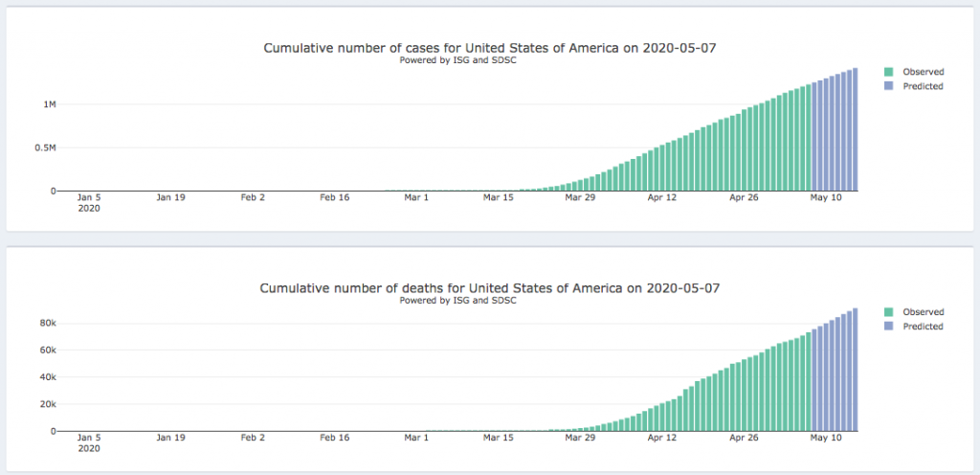The height and width of the screenshot is (475, 980).
Task: Click the last predicted bar in deaths chart
Action: (x=856, y=369)
